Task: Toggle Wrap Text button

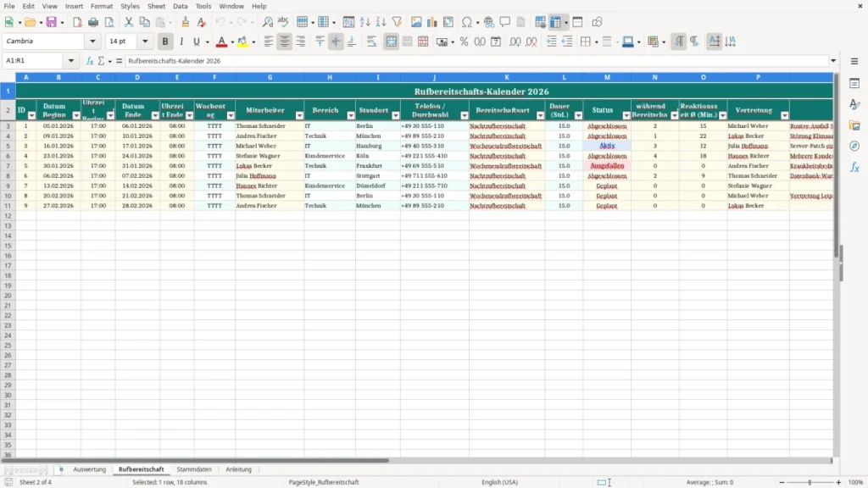Action: pyautogui.click(x=372, y=42)
